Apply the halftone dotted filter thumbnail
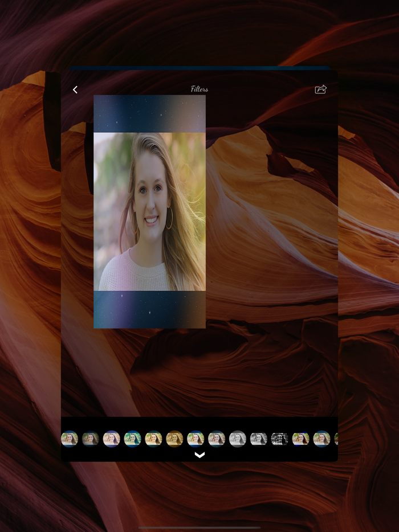This screenshot has height=532, width=399. coord(279,439)
